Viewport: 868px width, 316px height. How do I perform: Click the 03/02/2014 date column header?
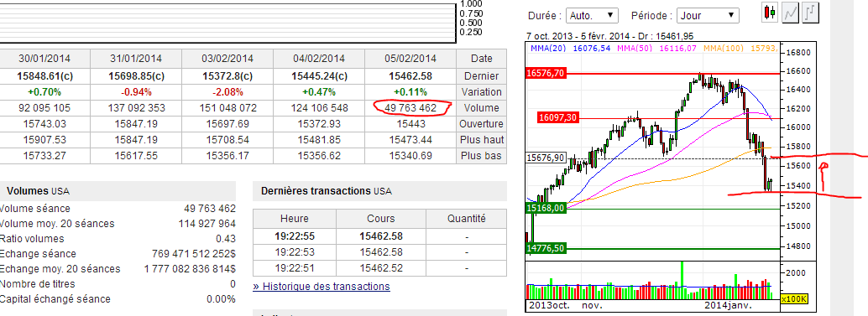click(x=227, y=59)
